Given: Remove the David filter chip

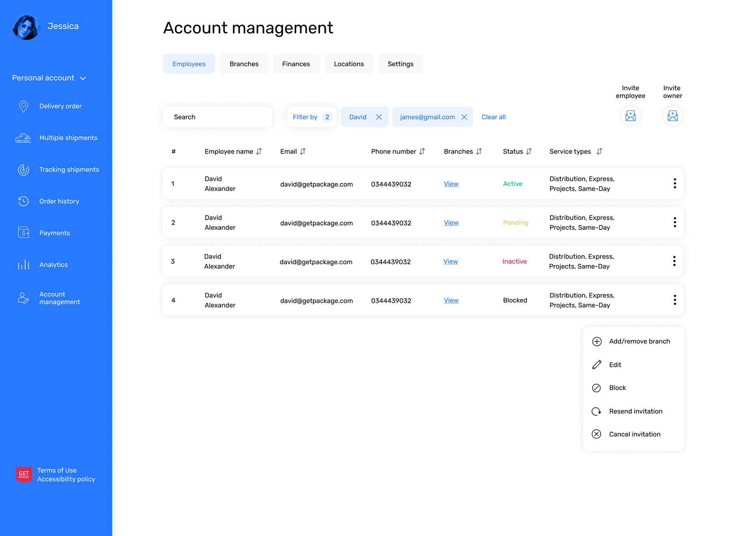Looking at the screenshot, I should click(379, 117).
